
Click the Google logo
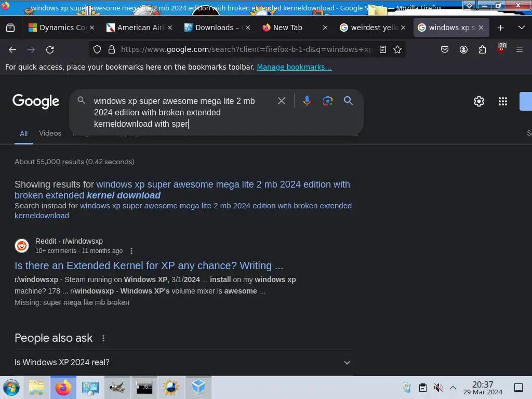(36, 101)
